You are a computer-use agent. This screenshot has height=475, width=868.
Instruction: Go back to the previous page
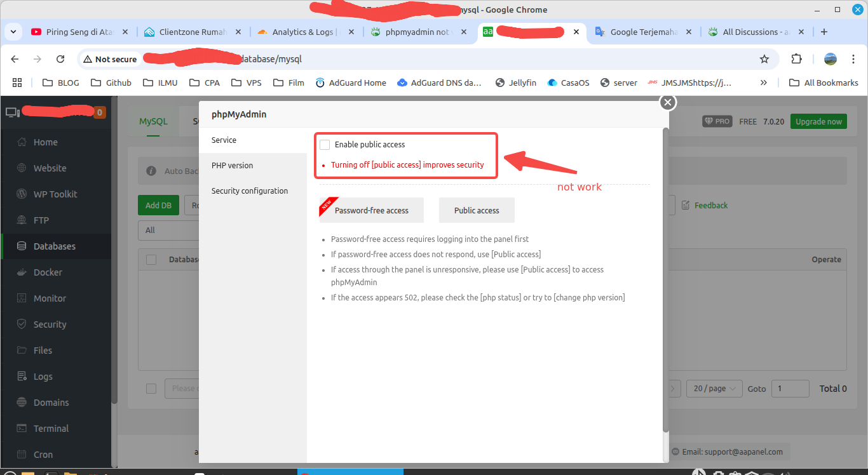(x=15, y=59)
